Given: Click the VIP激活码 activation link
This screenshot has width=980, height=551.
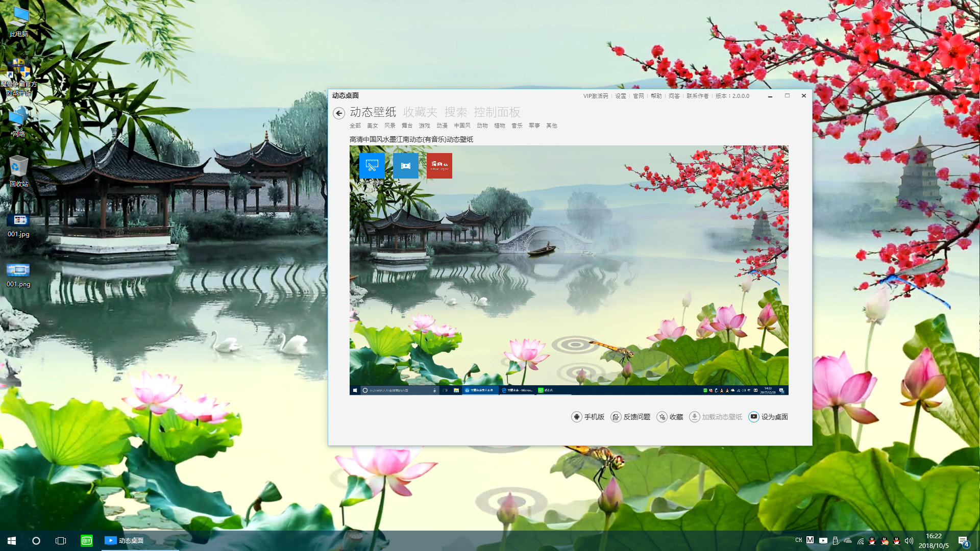Looking at the screenshot, I should tap(596, 96).
